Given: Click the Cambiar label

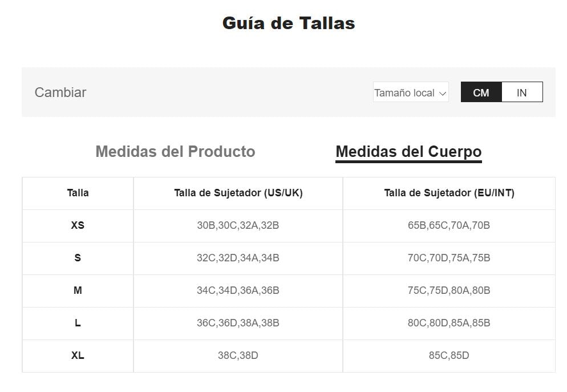Looking at the screenshot, I should point(60,92).
